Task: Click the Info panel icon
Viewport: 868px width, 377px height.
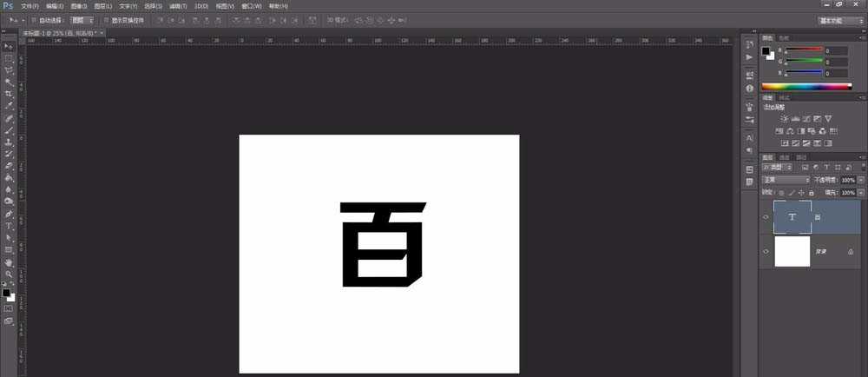Action: click(749, 89)
